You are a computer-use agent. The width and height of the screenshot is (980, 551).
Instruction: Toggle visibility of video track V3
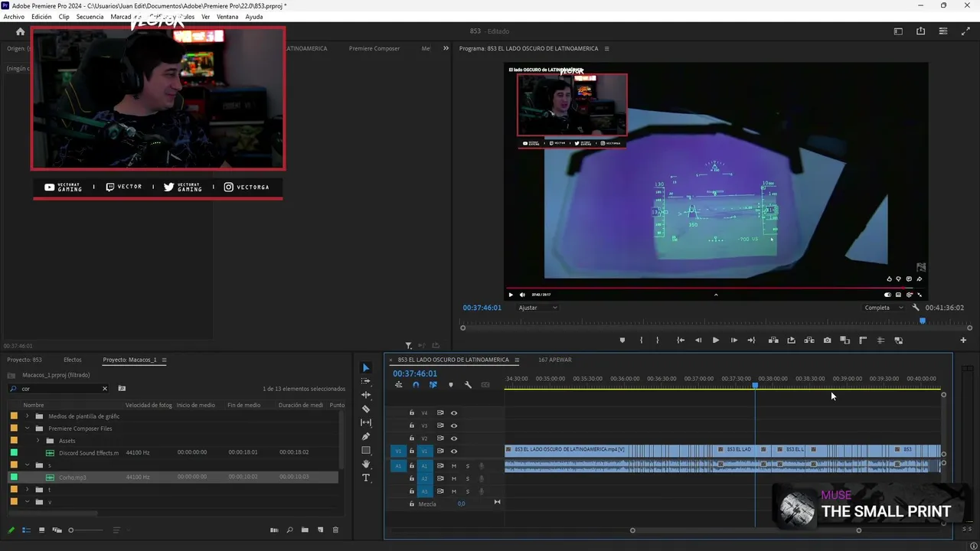coord(454,425)
